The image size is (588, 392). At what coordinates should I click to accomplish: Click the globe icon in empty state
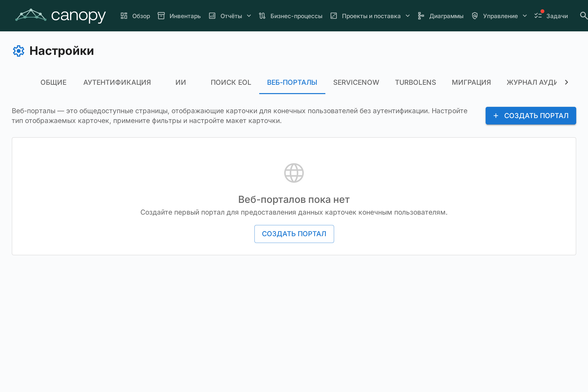pyautogui.click(x=294, y=173)
